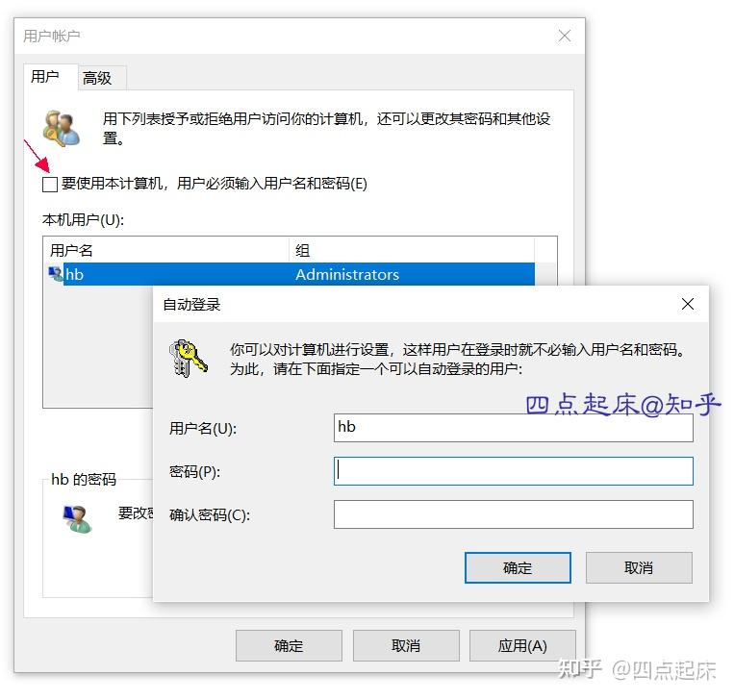This screenshot has height=700, width=734.
Task: Confirm auto-login with 确定 button
Action: [518, 567]
